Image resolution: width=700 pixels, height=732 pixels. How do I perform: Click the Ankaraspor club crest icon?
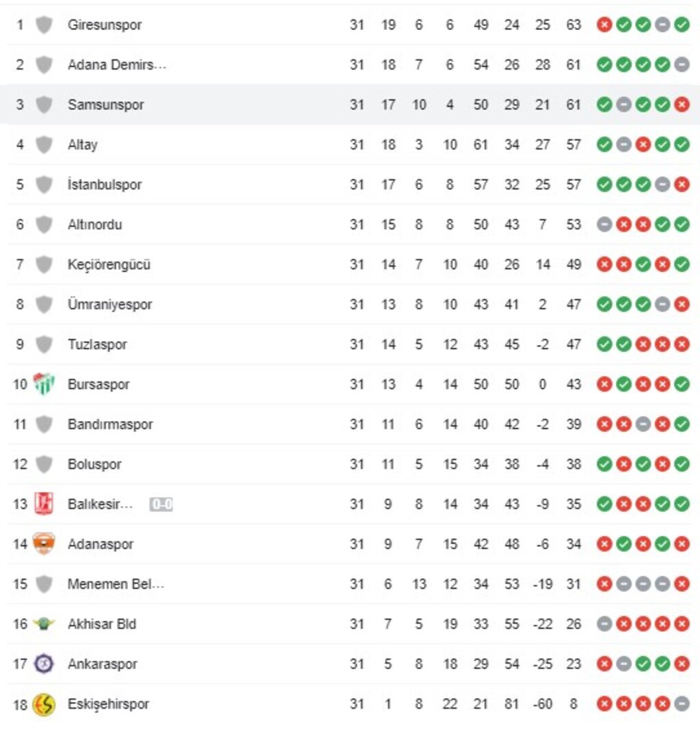click(44, 664)
